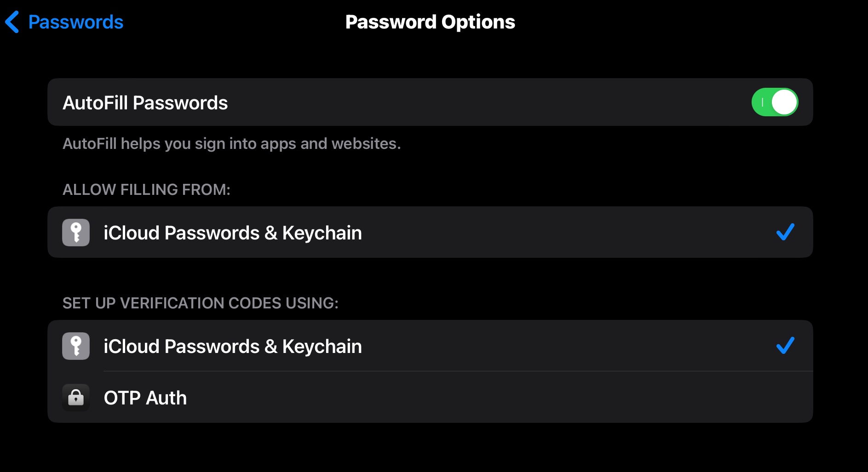Click the AutoFill Passwords label text

(x=145, y=103)
